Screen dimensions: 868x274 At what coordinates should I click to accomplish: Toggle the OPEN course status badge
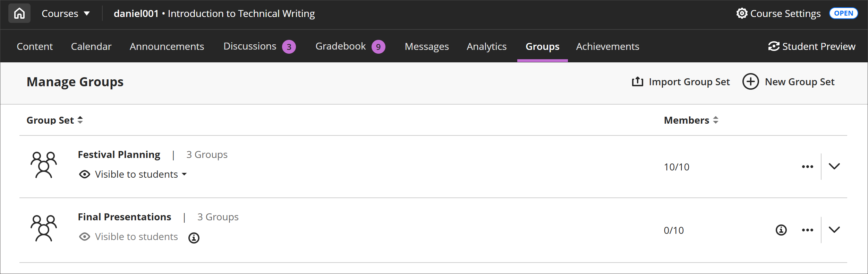[843, 14]
